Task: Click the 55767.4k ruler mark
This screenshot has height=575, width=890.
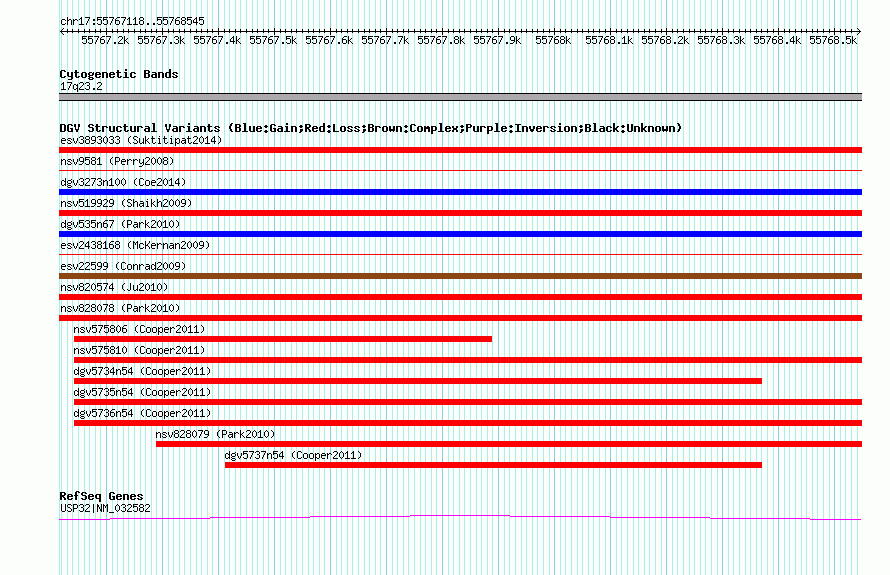Action: tap(217, 40)
